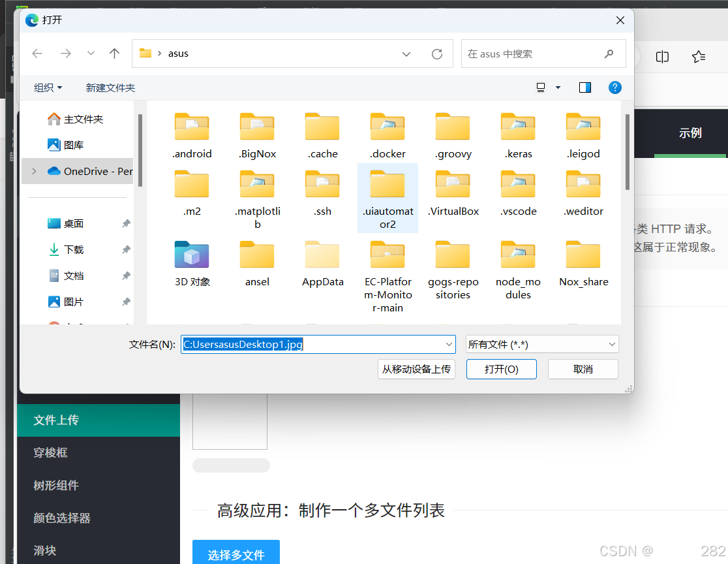The image size is (728, 564).
Task: Toggle the preview pane
Action: click(x=584, y=86)
